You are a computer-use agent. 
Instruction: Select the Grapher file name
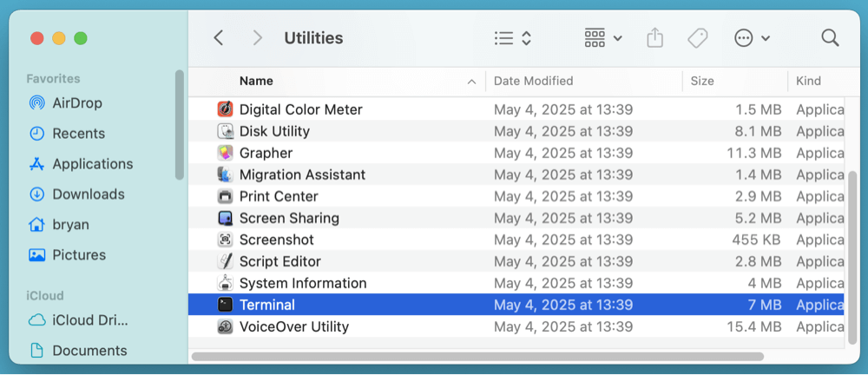pyautogui.click(x=266, y=153)
